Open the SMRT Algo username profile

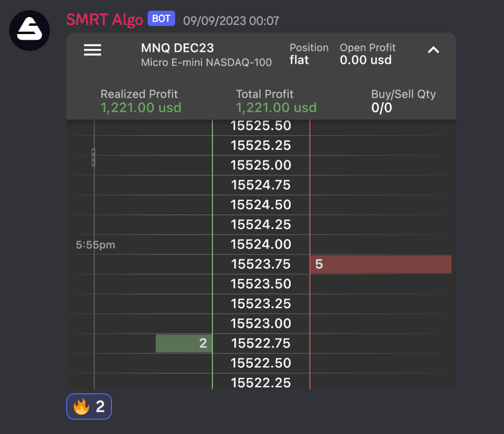coord(104,19)
